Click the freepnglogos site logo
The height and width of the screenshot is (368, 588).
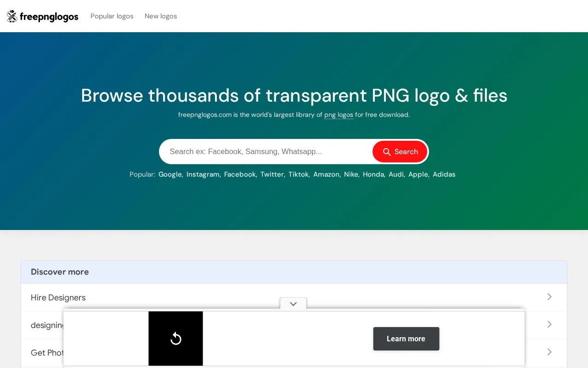click(x=42, y=17)
